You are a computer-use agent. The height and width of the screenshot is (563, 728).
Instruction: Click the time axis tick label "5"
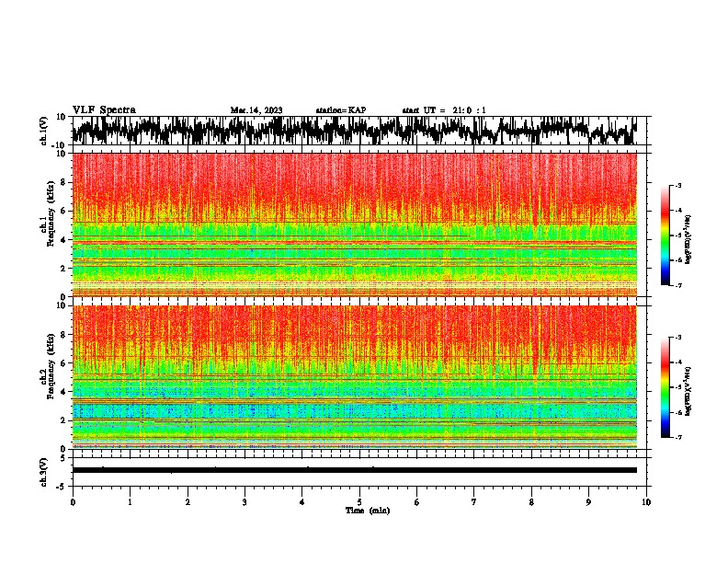coord(359,502)
